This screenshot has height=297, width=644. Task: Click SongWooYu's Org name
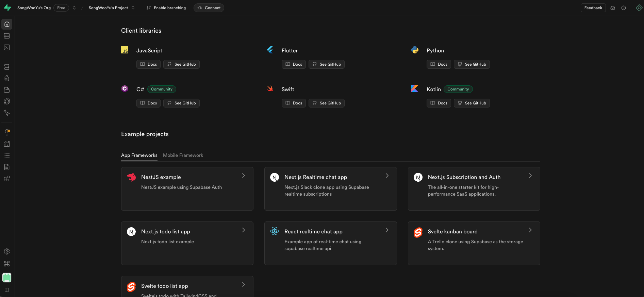click(x=34, y=8)
